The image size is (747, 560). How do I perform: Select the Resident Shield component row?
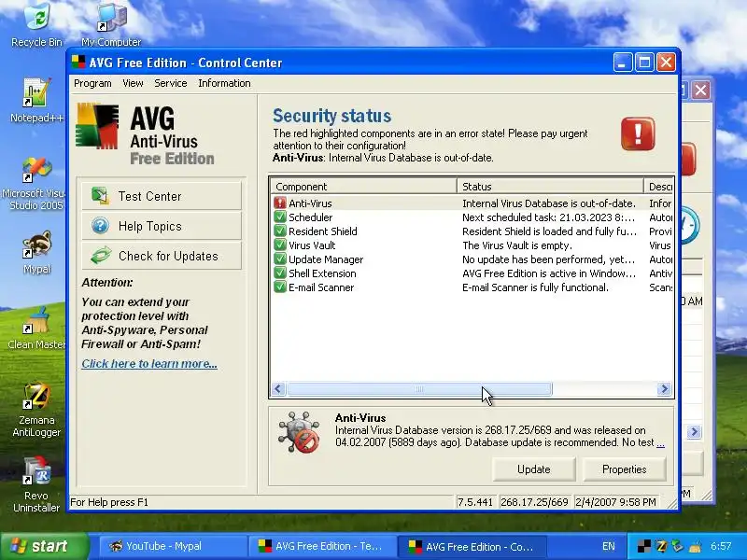click(x=472, y=231)
